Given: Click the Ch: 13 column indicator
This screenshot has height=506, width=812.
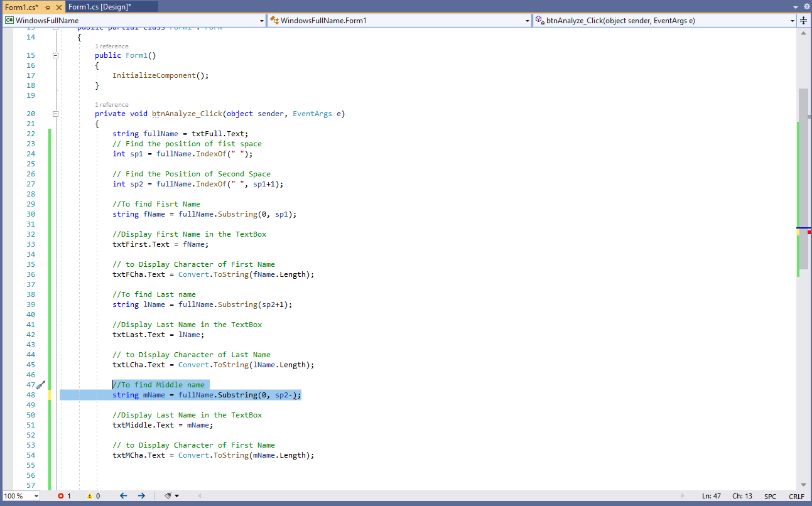Looking at the screenshot, I should (742, 496).
